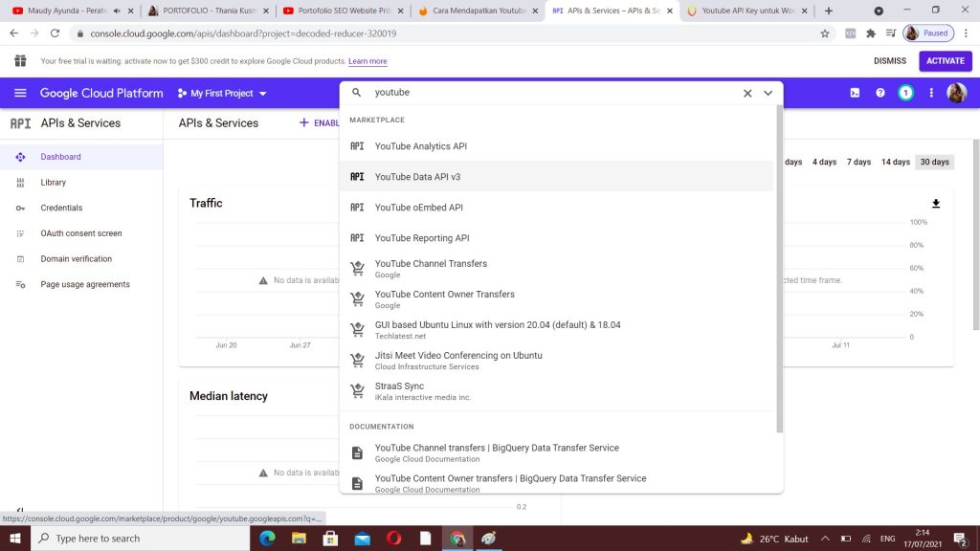Activate Cloud Shell icon
Screen dimensions: 980x551
click(855, 93)
